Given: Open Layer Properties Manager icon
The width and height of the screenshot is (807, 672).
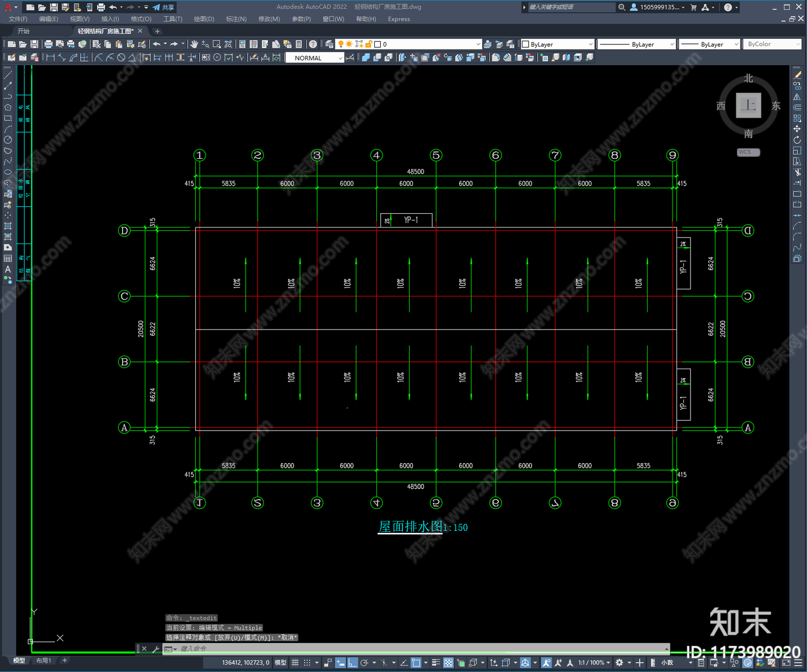Looking at the screenshot, I should pyautogui.click(x=329, y=44).
